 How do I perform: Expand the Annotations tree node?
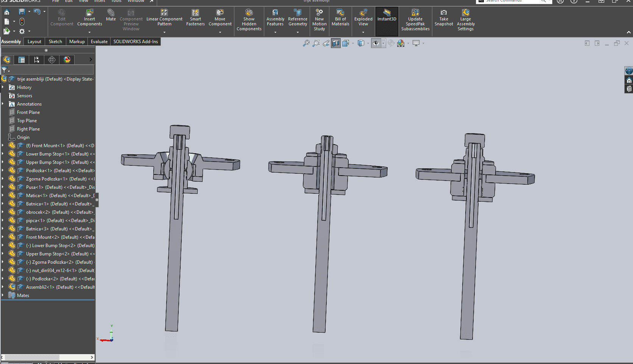pos(3,104)
